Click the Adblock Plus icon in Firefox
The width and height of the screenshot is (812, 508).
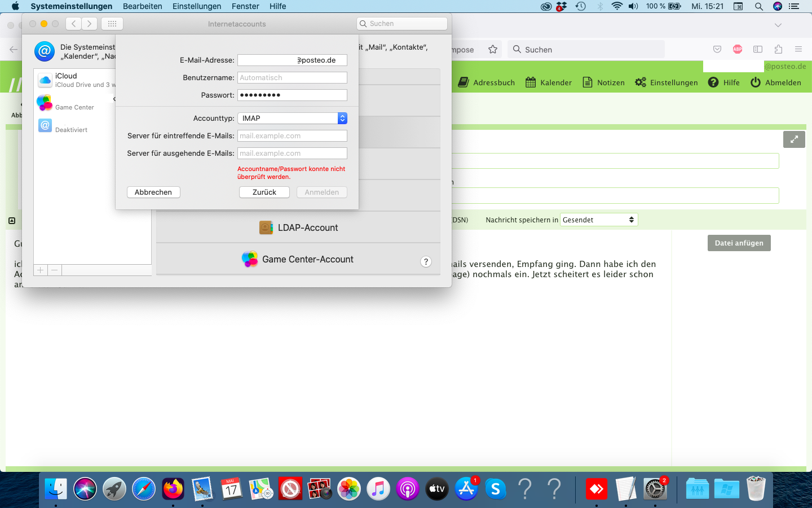coord(738,50)
